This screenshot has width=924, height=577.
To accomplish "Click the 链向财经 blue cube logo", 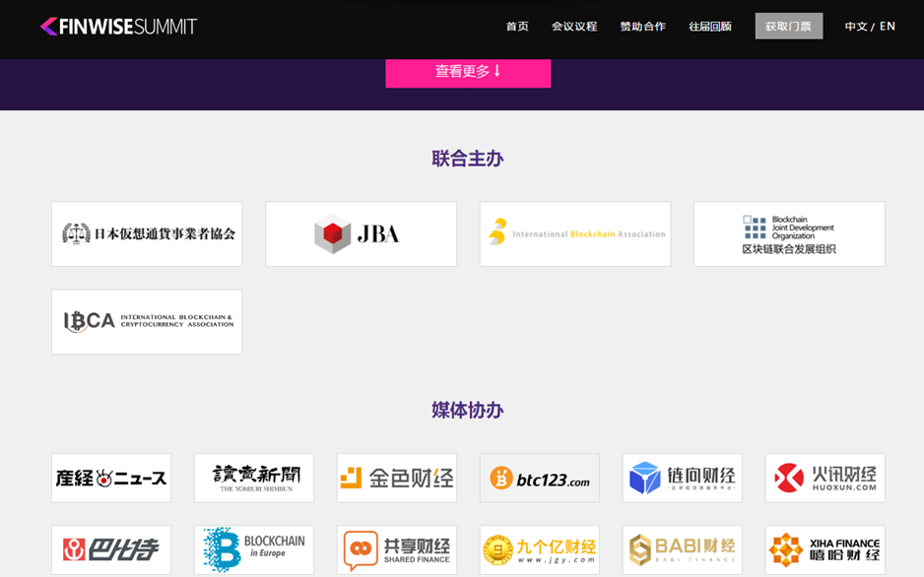I will pyautogui.click(x=683, y=478).
